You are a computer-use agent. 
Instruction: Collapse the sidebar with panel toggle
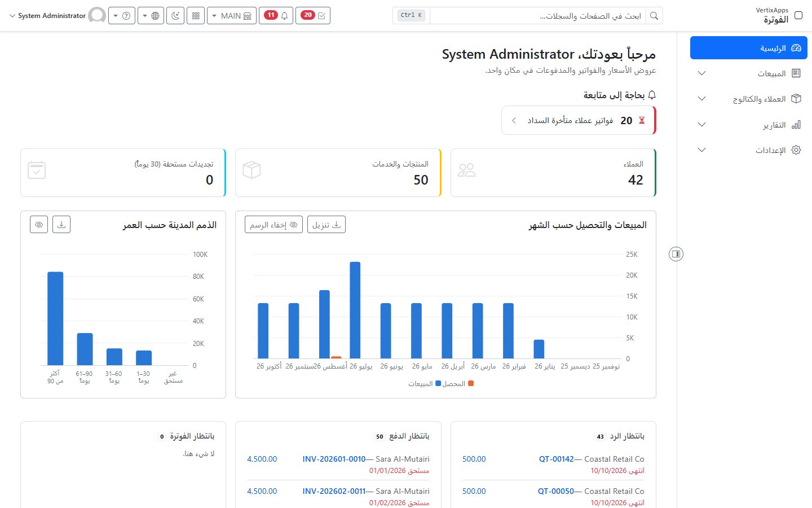(x=676, y=254)
